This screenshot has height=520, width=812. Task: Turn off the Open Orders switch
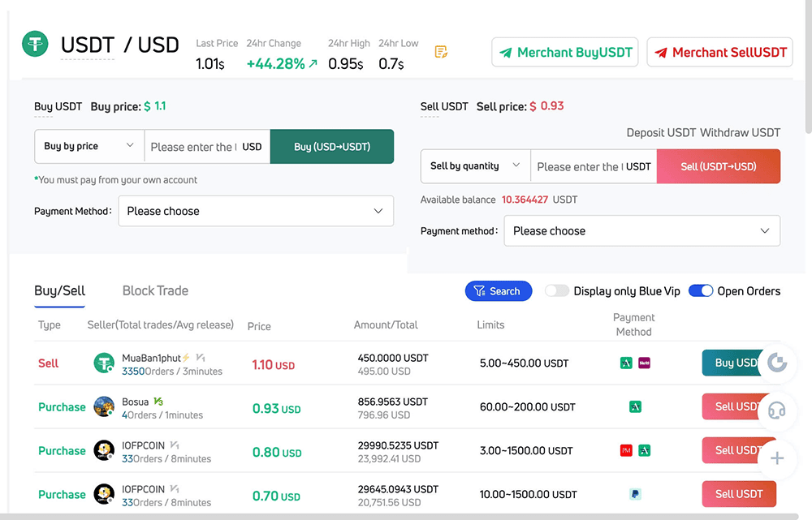(x=701, y=290)
